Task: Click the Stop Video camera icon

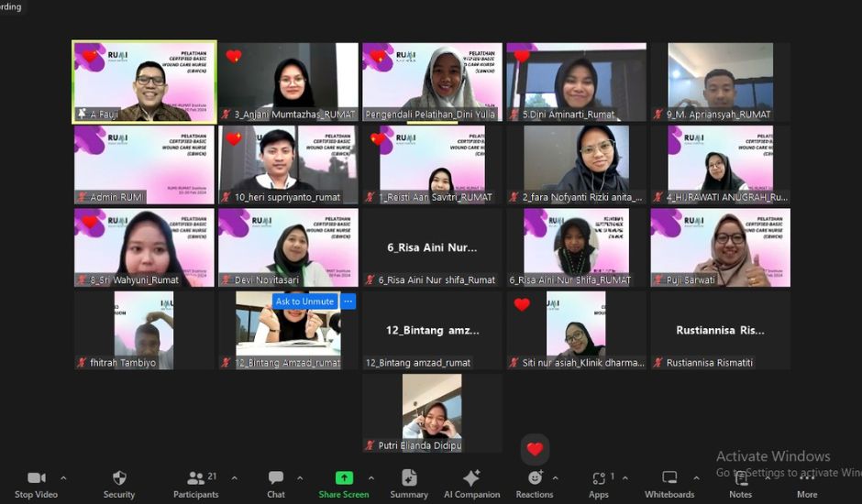Action: 36,478
